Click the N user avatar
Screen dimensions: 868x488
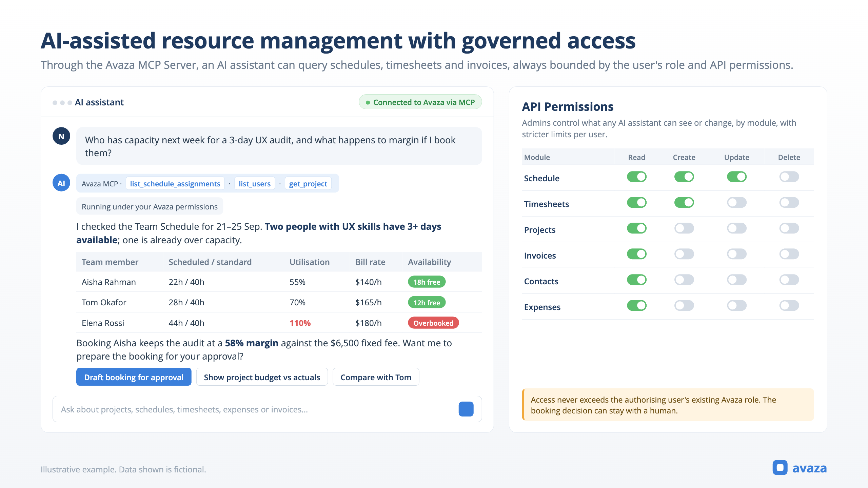click(x=61, y=136)
